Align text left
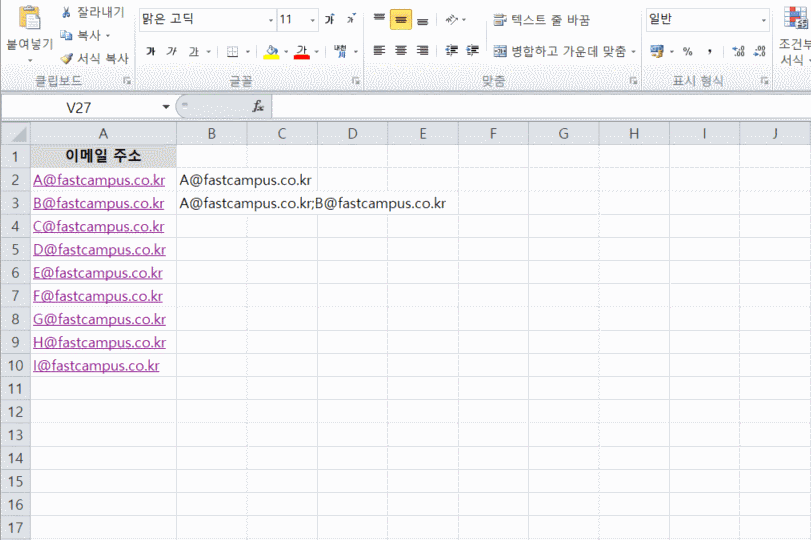This screenshot has height=540, width=811. coord(379,51)
